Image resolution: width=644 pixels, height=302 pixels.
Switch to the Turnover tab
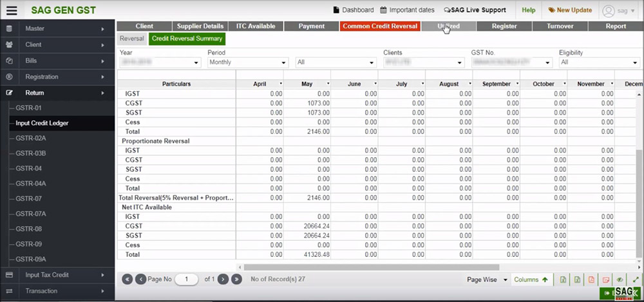click(560, 26)
